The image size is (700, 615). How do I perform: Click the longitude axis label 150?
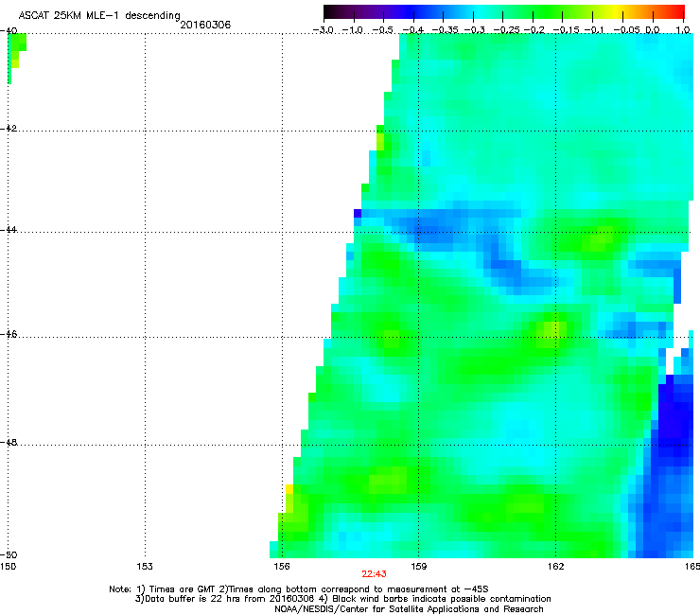pyautogui.click(x=8, y=567)
